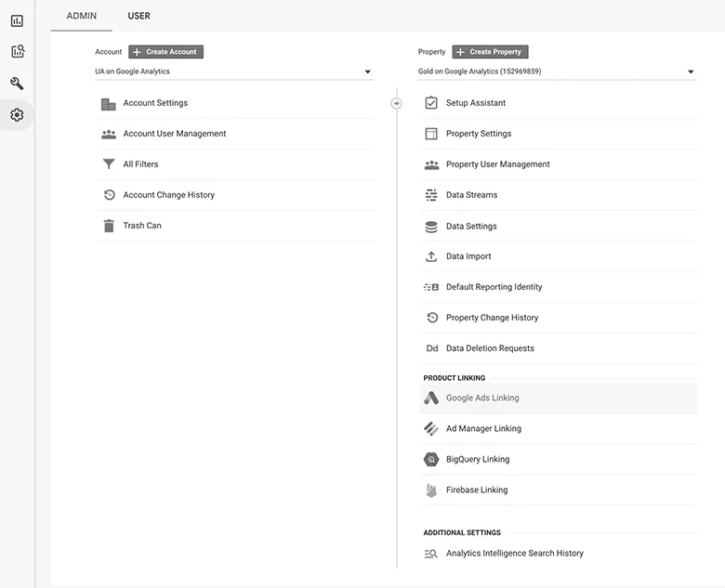The width and height of the screenshot is (725, 588).
Task: Click the Create Account button
Action: (166, 52)
